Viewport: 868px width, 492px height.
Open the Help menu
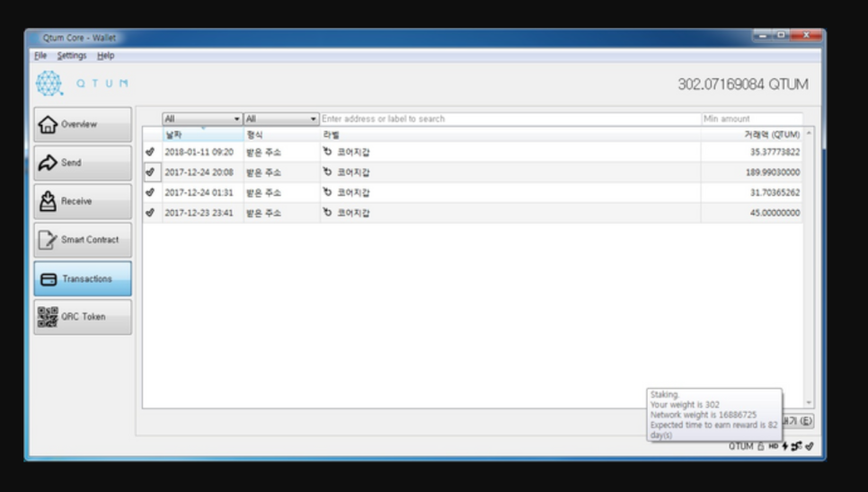[x=106, y=56]
